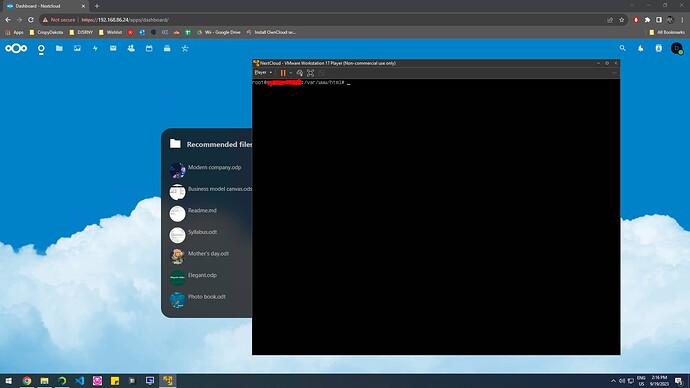Pause the virtual machine in VMware

coord(283,73)
